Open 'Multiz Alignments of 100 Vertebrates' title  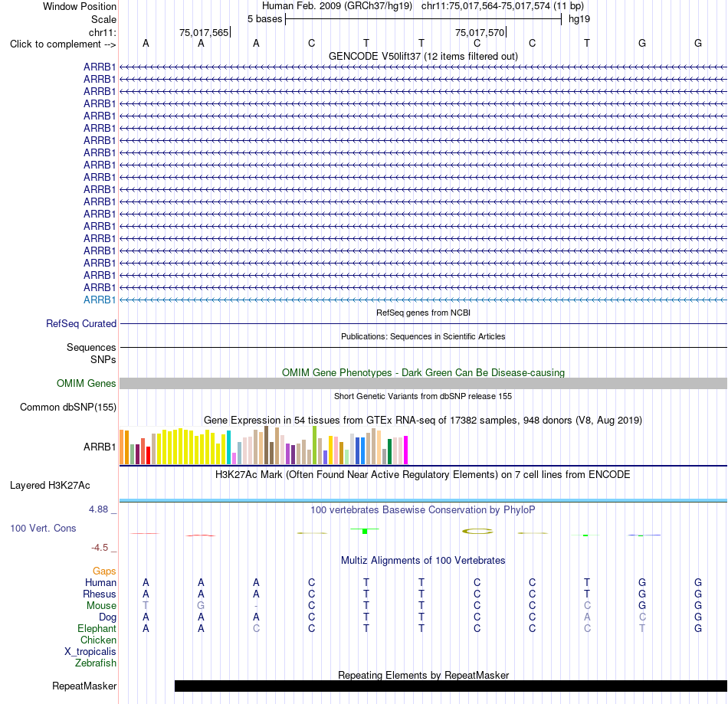pos(423,561)
